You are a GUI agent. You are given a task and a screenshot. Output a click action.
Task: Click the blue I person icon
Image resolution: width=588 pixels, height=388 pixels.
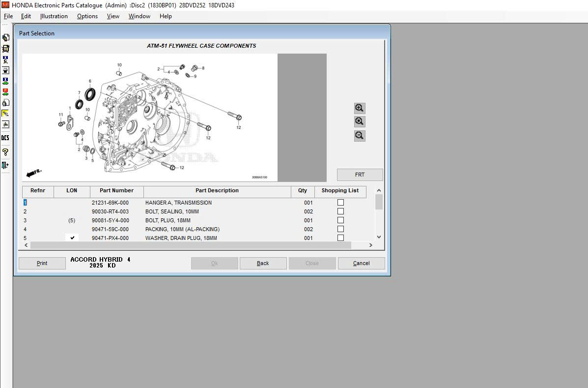[x=5, y=60]
